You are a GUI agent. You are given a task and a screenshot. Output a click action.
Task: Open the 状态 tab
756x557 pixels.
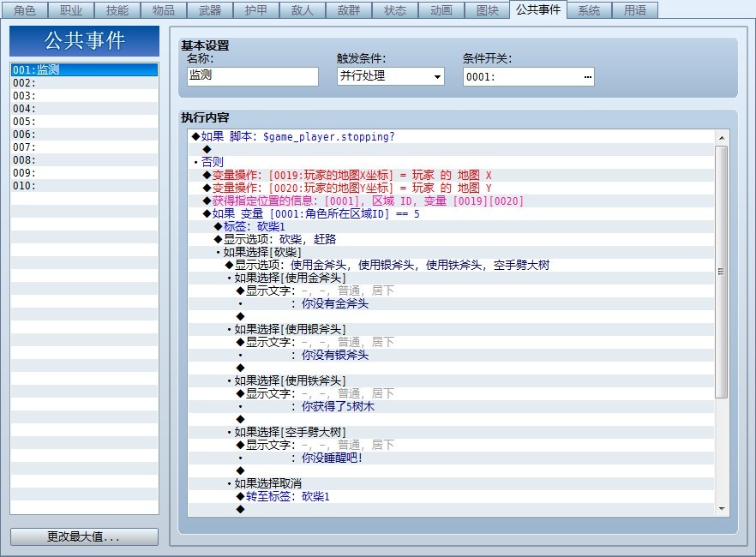click(x=395, y=10)
